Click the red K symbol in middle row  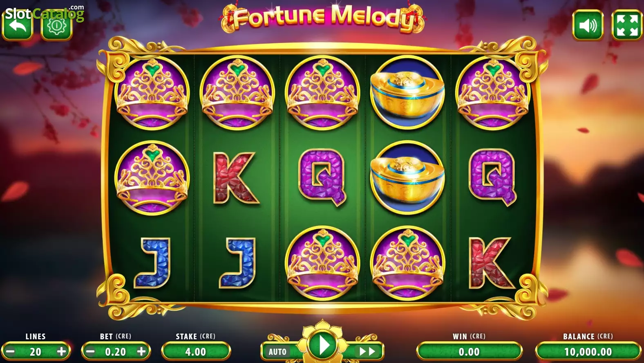pos(236,178)
